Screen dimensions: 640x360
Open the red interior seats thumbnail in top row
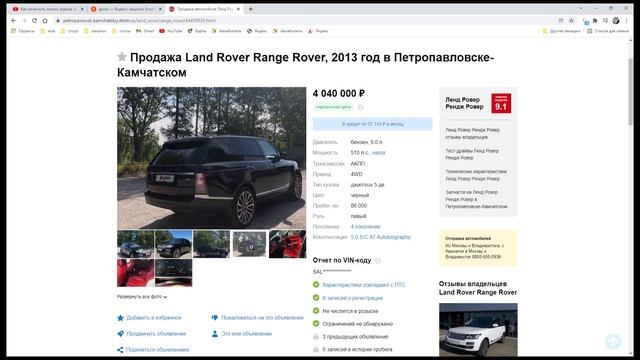(287, 244)
